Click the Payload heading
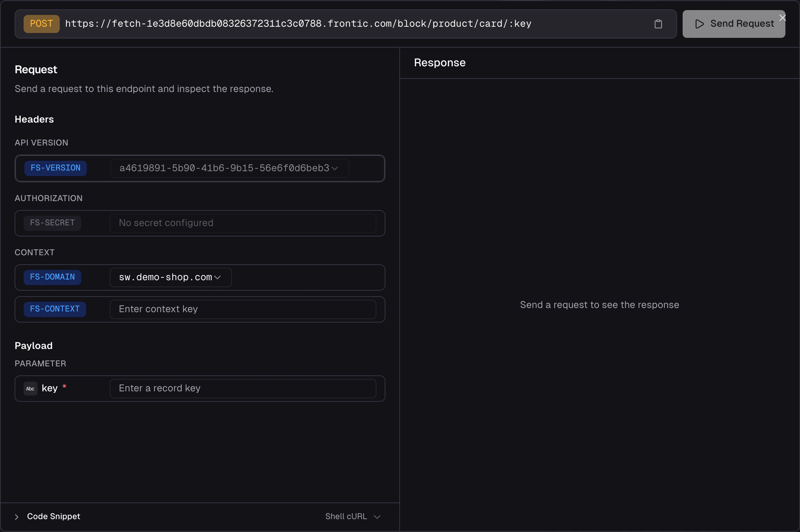Image resolution: width=800 pixels, height=532 pixels. 34,346
